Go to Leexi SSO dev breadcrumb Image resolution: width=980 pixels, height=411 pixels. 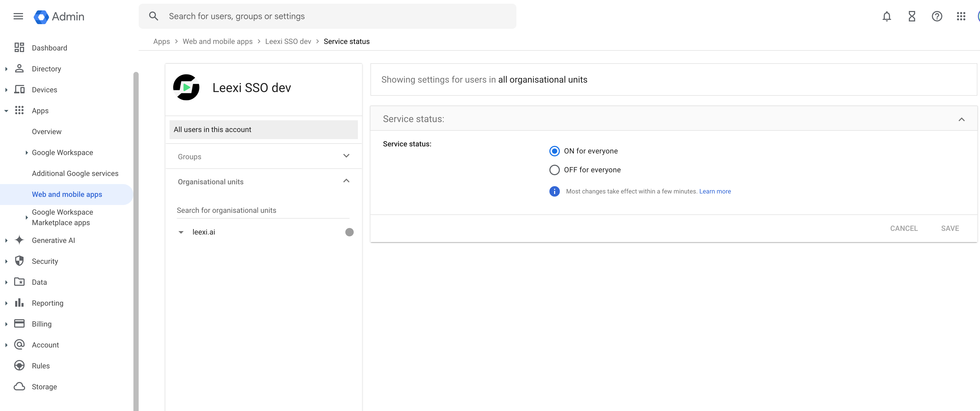coord(288,42)
